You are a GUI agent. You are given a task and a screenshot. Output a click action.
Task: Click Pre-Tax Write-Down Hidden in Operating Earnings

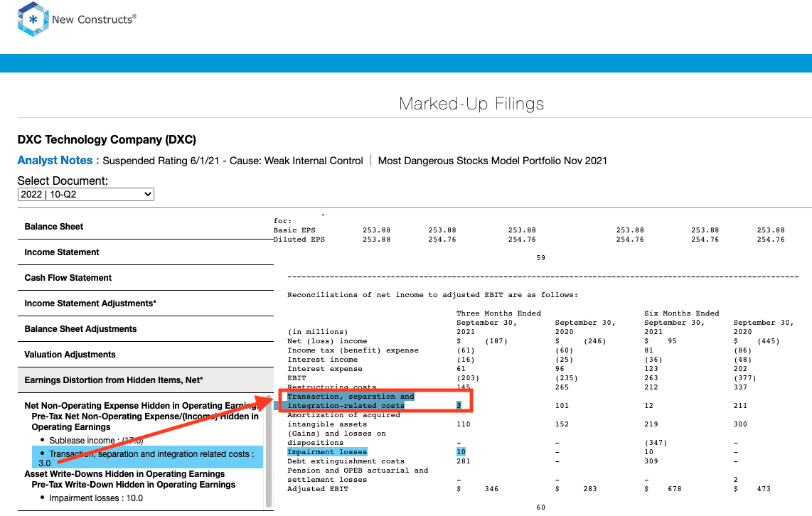click(x=133, y=485)
